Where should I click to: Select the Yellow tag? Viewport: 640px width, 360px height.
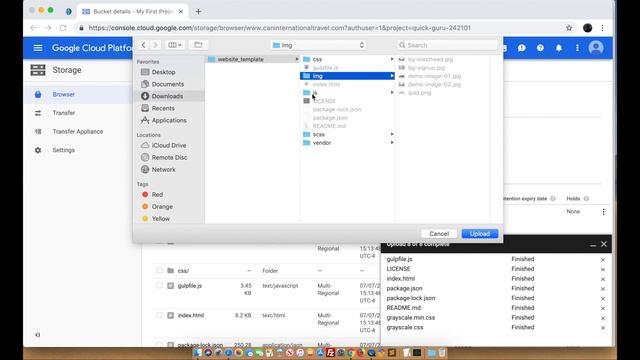click(160, 219)
